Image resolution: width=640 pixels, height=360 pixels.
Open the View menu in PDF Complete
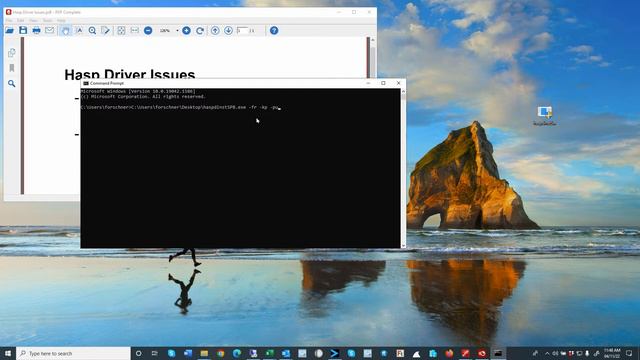click(x=33, y=20)
